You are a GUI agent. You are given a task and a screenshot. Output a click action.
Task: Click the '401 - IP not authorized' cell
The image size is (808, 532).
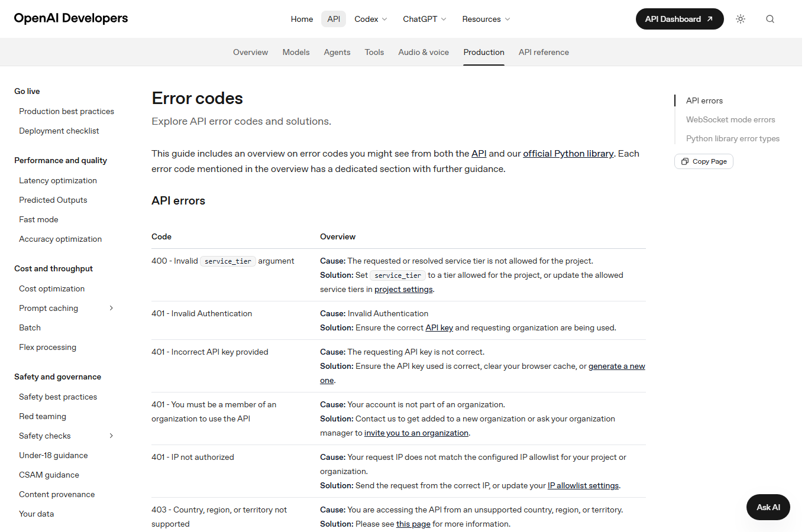click(193, 458)
